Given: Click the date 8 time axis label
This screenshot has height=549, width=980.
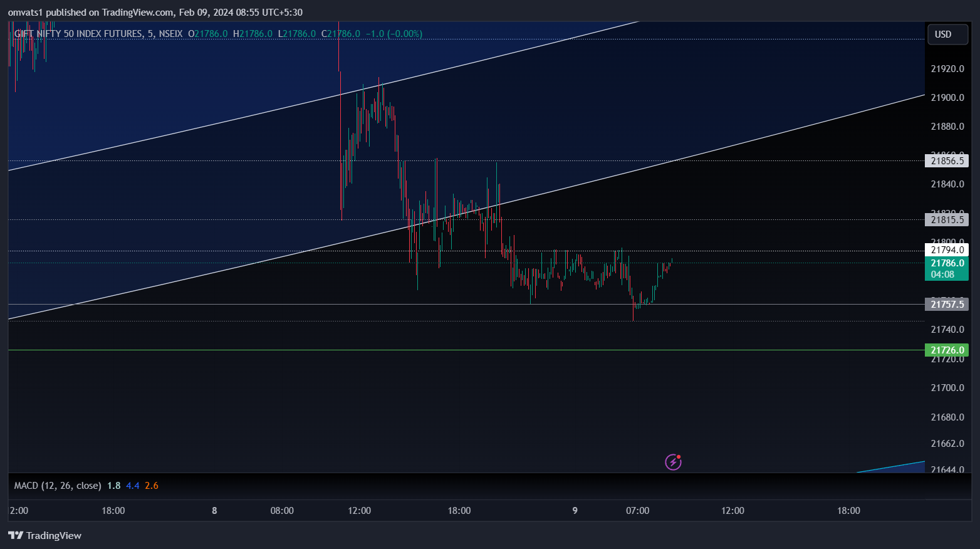Looking at the screenshot, I should click(x=214, y=511).
